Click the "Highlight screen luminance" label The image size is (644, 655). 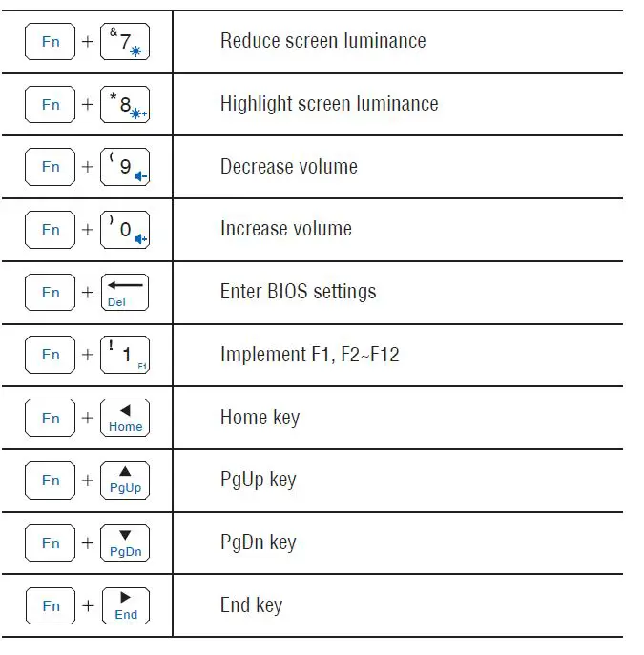329,104
